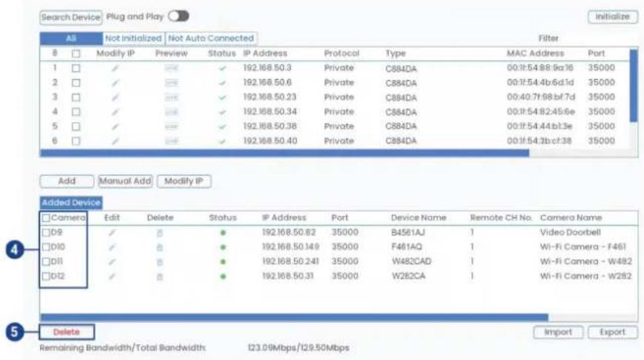The height and width of the screenshot is (360, 644).
Task: Click trash icon for D11 row
Action: click(160, 262)
